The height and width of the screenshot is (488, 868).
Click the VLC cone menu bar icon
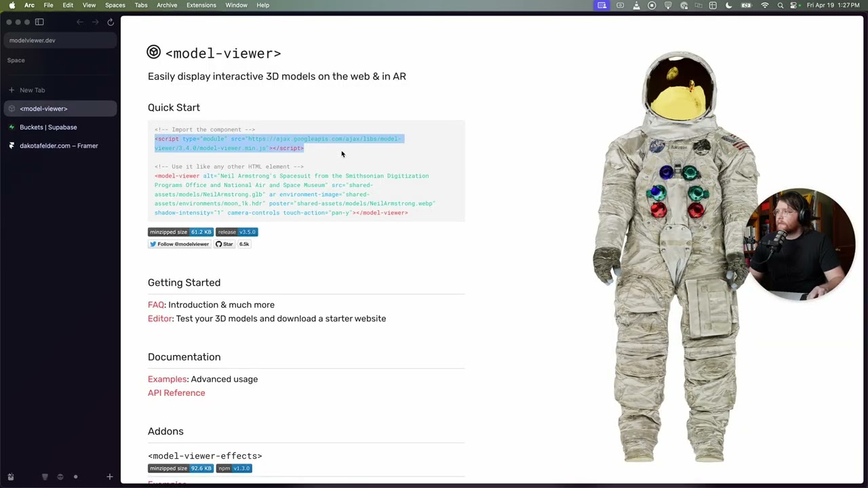(x=636, y=5)
